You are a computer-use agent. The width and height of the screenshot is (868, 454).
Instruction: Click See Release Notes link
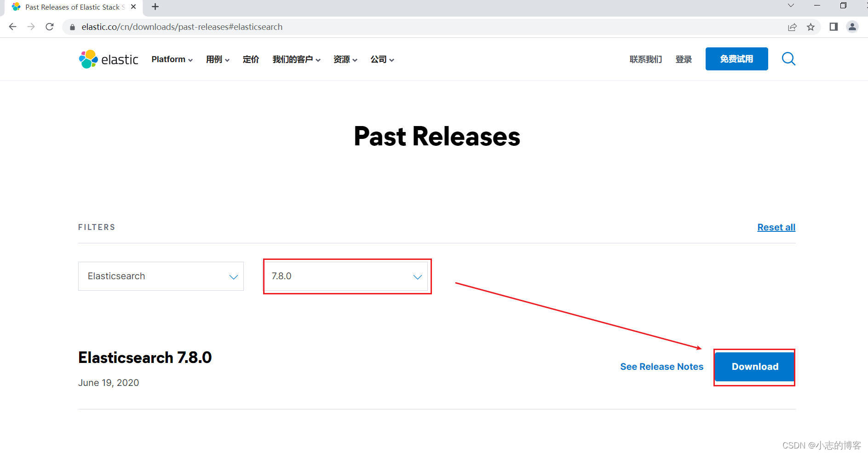point(661,367)
